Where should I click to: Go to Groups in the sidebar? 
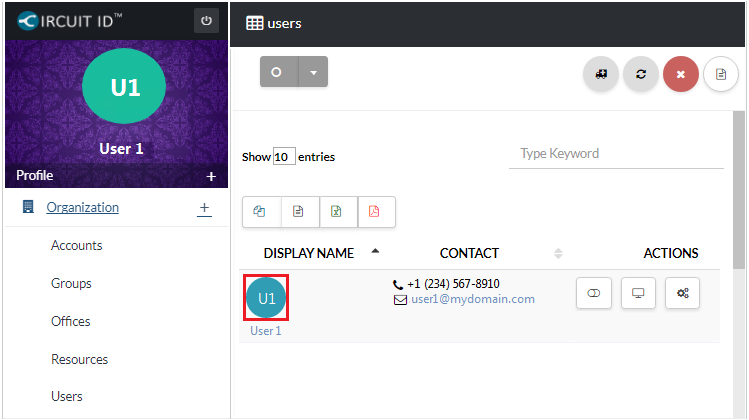pyautogui.click(x=71, y=284)
